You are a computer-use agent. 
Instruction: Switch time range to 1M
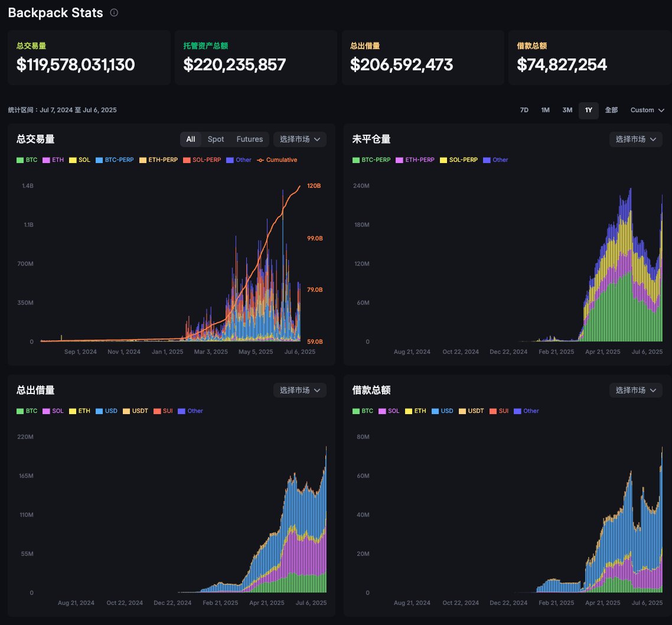click(x=545, y=110)
